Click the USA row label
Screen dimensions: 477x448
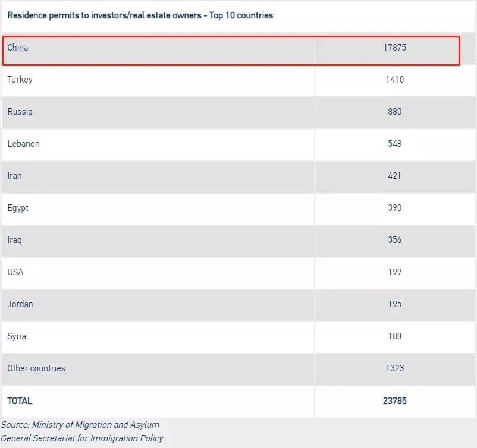pos(15,272)
